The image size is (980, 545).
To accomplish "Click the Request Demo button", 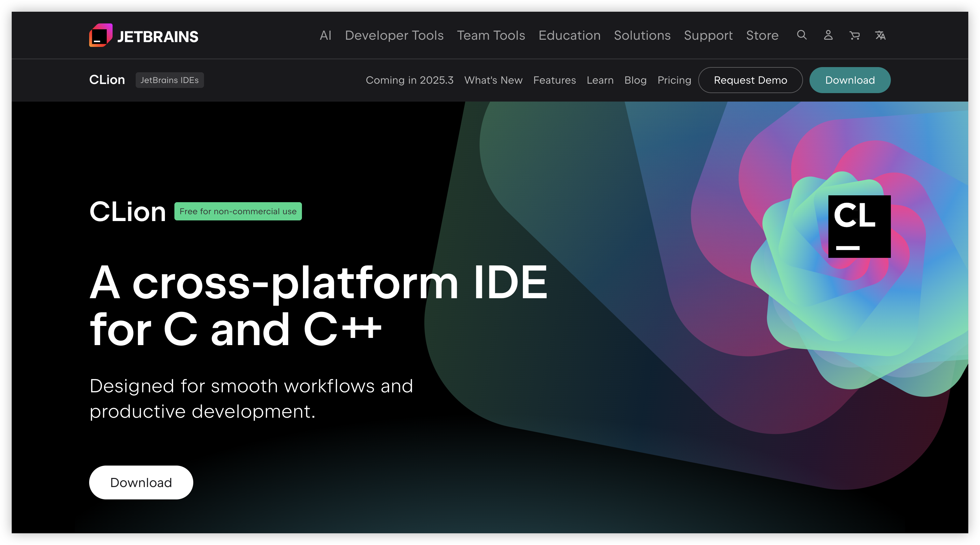I will 750,80.
